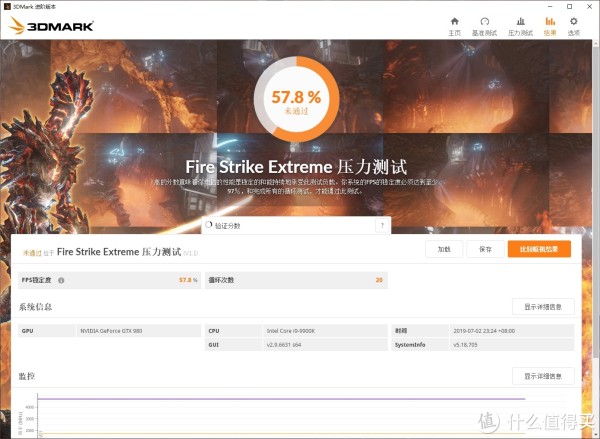Click the CPU value Intel Core i9-9900K

click(x=291, y=331)
